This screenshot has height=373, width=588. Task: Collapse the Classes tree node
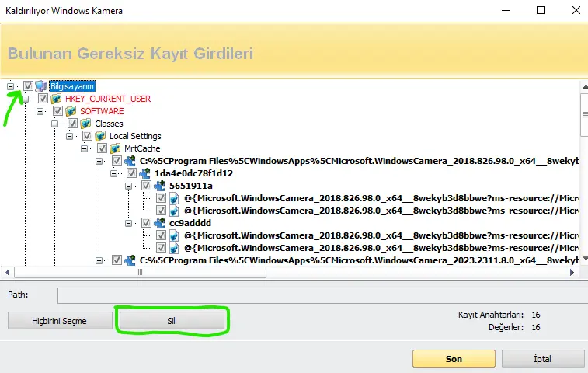[54, 124]
